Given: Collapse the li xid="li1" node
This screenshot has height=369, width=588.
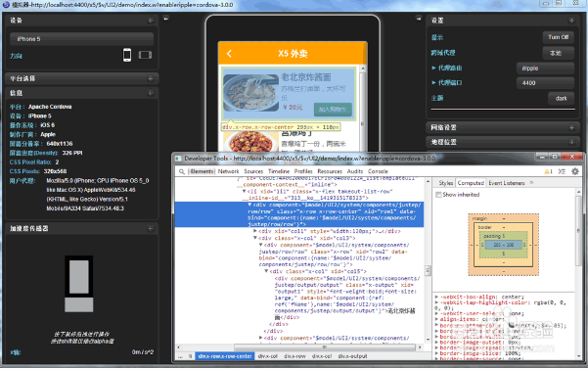Looking at the screenshot, I should [x=245, y=191].
